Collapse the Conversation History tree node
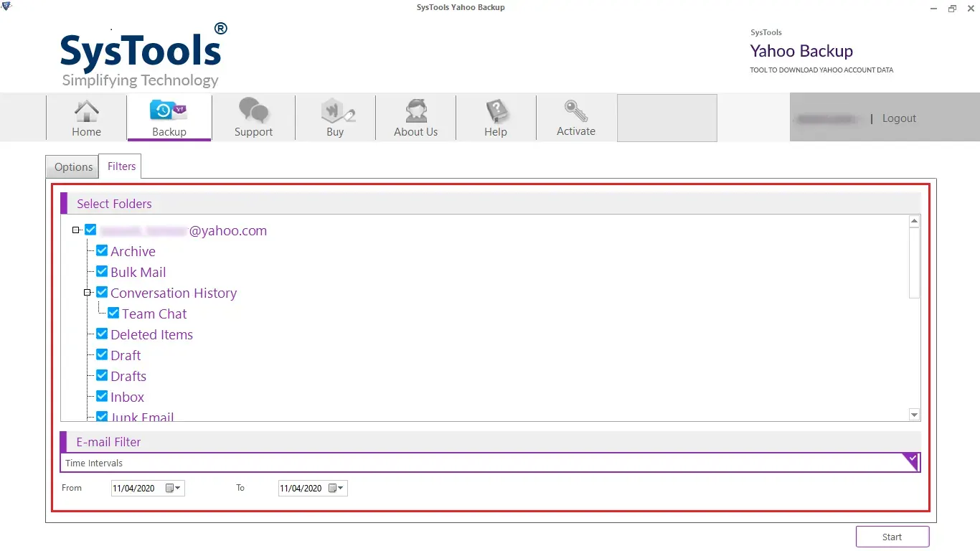This screenshot has width=980, height=551. [88, 293]
